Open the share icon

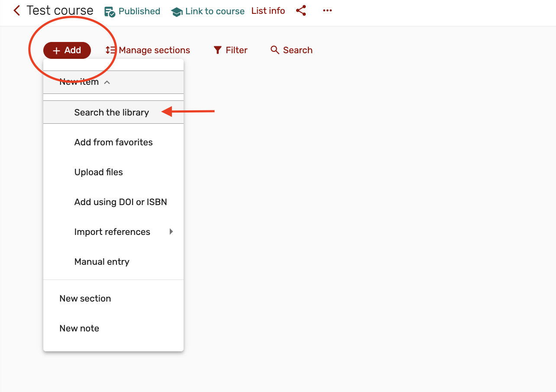(301, 11)
